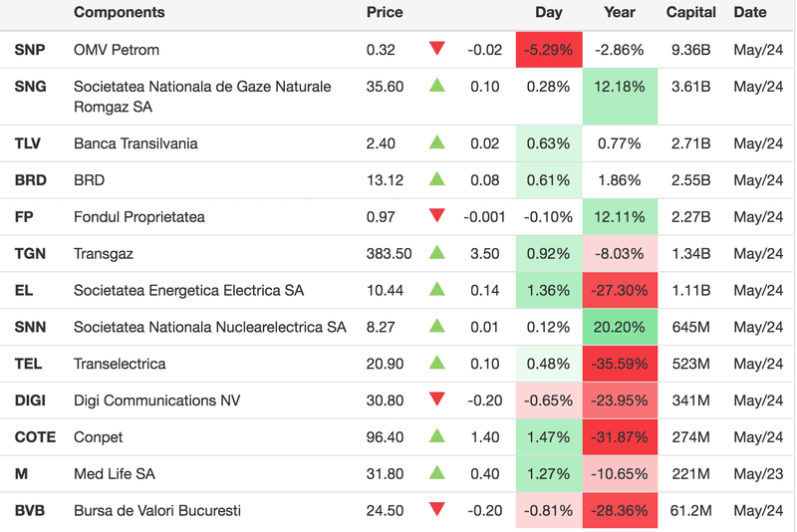Click the Transelectrica -35.59% year cell
The height and width of the screenshot is (532, 797).
619,364
